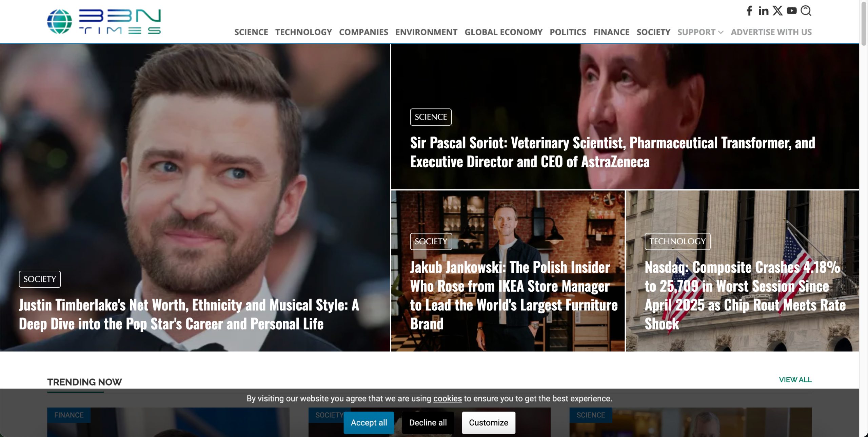Click the search magnifier icon
868x437 pixels.
tap(806, 11)
